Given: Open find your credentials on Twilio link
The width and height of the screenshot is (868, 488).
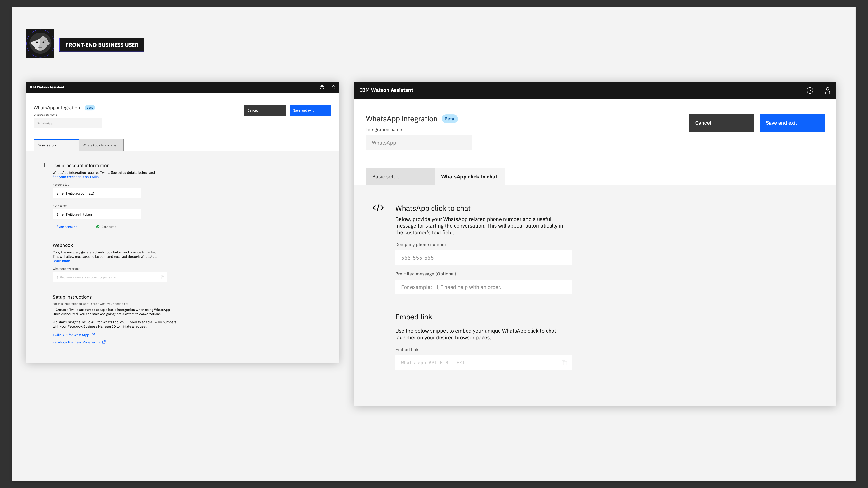Looking at the screenshot, I should (76, 177).
